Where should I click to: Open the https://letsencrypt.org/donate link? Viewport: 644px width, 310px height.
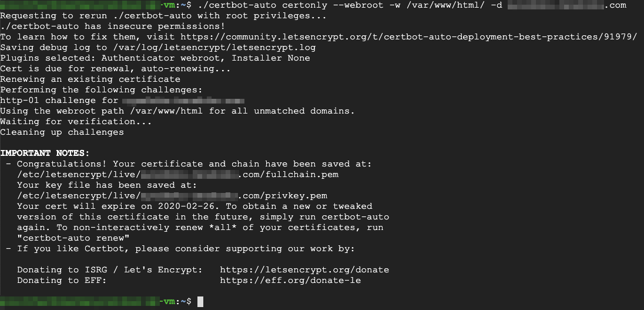tap(304, 270)
